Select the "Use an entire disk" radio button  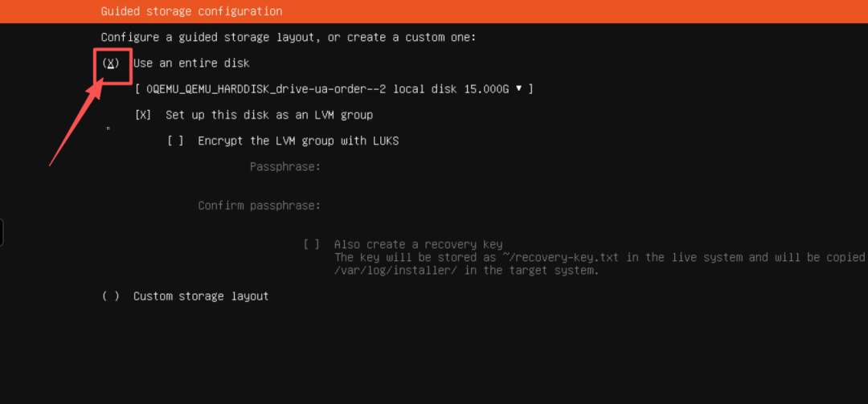pyautogui.click(x=111, y=63)
